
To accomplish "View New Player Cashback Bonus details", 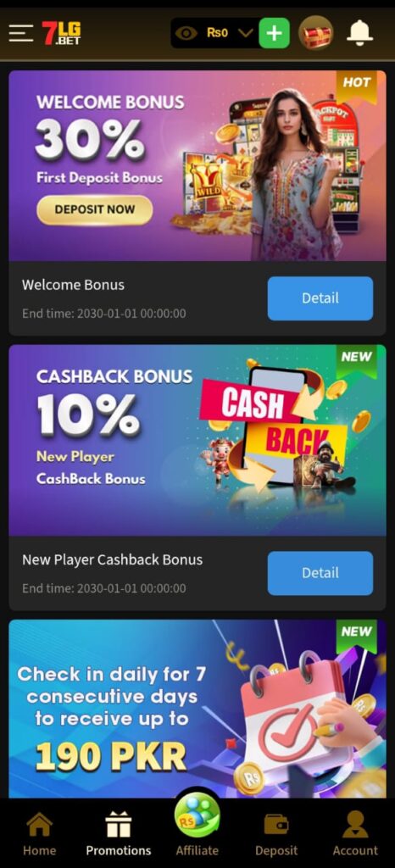I will pyautogui.click(x=320, y=573).
